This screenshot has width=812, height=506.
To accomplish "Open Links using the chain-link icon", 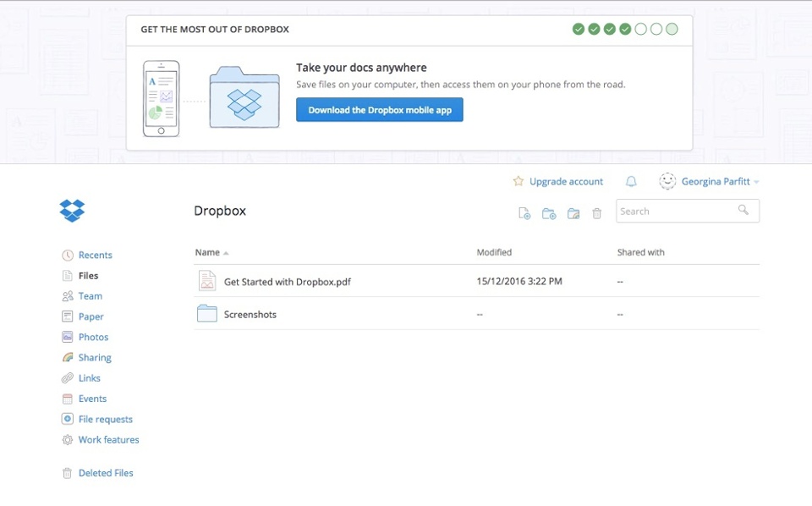I will (68, 378).
